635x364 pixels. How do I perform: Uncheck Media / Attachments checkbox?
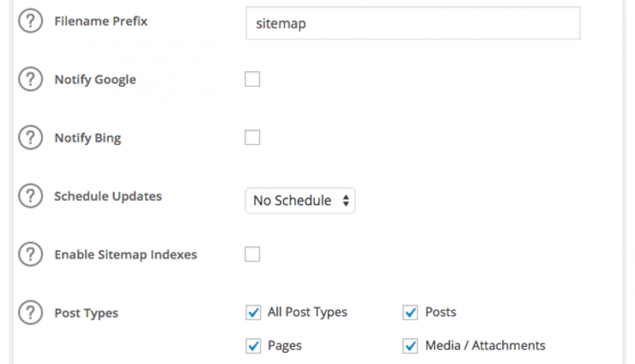pyautogui.click(x=411, y=346)
